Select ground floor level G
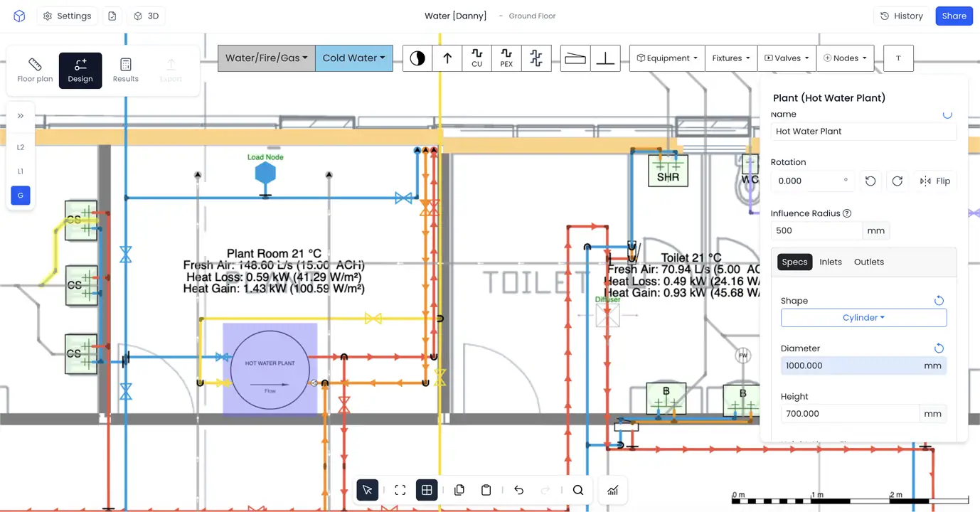This screenshot has width=980, height=512. pyautogui.click(x=21, y=196)
